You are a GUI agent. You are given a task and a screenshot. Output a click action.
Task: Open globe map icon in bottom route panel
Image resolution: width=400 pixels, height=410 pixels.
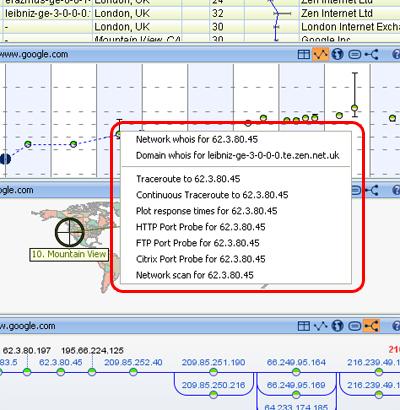pos(338,326)
